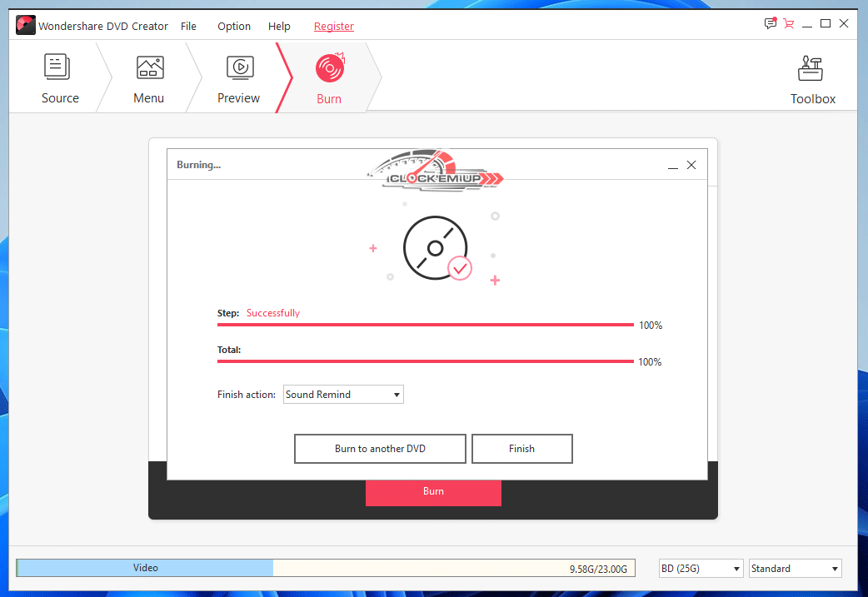This screenshot has height=597, width=868.
Task: Open the BD (25G) disc type dropdown
Action: [701, 568]
